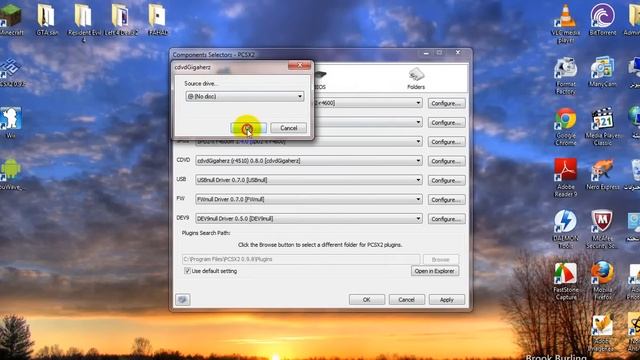
Task: Select the Nero Express desktop icon
Action: (x=602, y=175)
